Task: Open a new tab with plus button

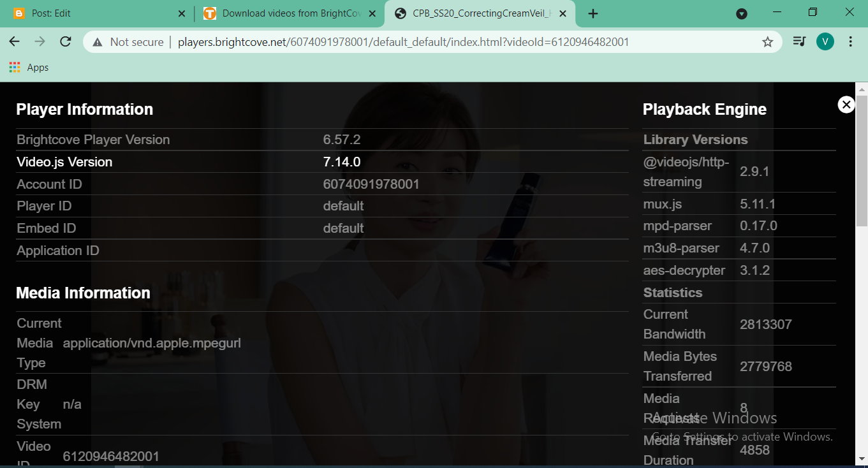Action: coord(593,13)
